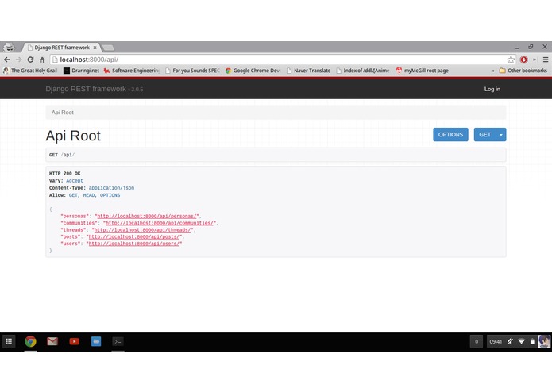Click the notification counter showing 0
The width and height of the screenshot is (552, 392).
coord(477,341)
